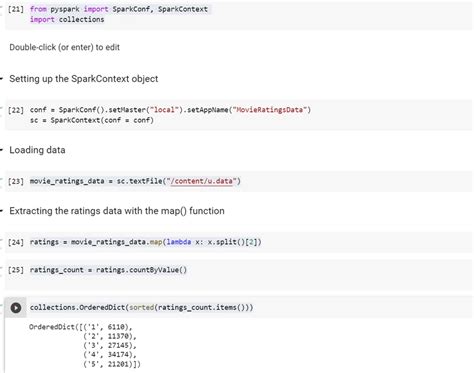Screen dimensions: 474x373
Task: Click the pyspark import code cell
Action: point(238,15)
